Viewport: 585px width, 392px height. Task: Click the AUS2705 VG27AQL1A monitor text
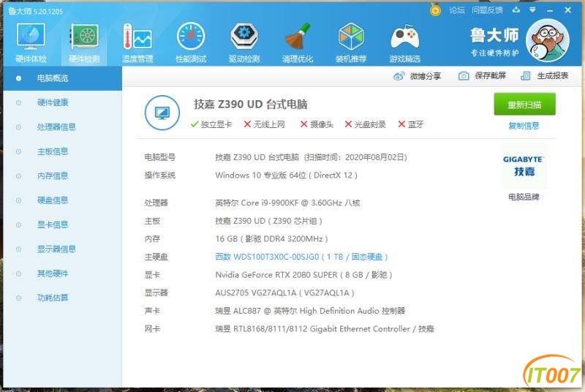(x=284, y=293)
